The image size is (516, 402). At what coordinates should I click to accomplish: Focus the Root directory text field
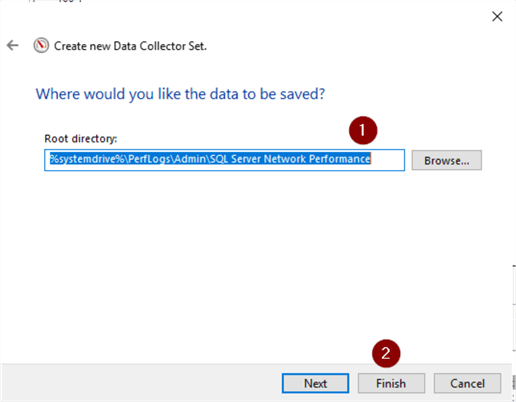coord(224,160)
